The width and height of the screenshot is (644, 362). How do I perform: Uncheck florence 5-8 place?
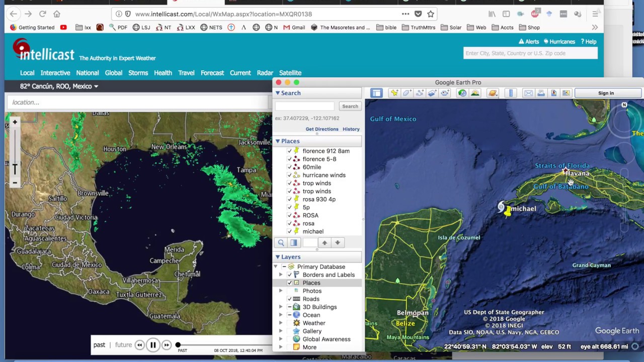coord(289,159)
